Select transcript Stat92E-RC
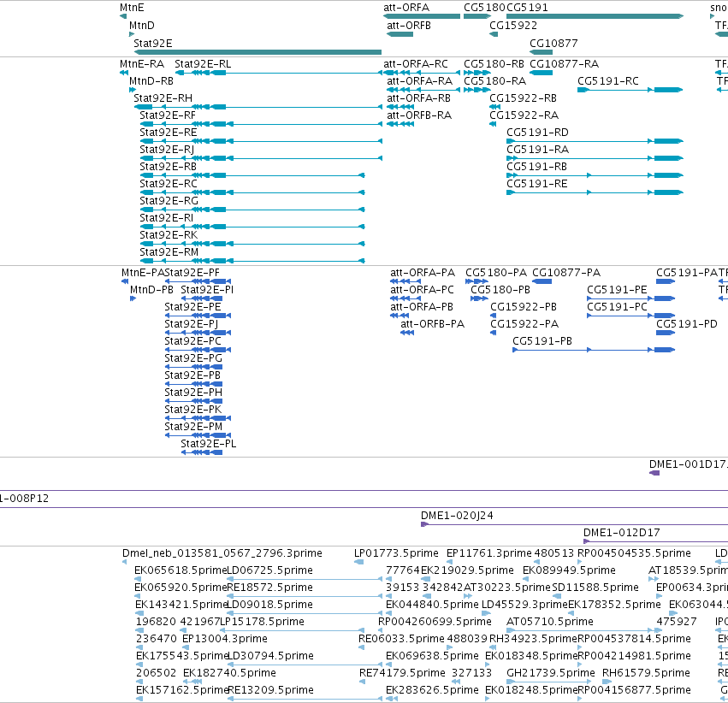728x703 pixels. (252, 192)
